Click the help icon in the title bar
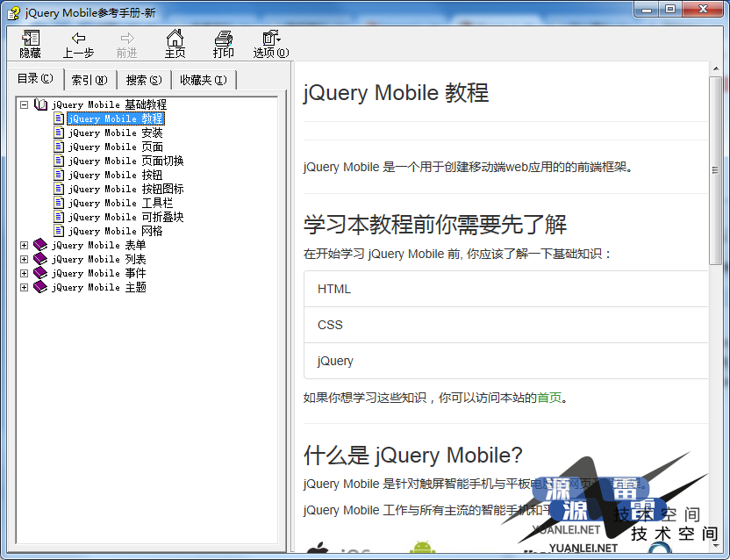 tap(14, 13)
